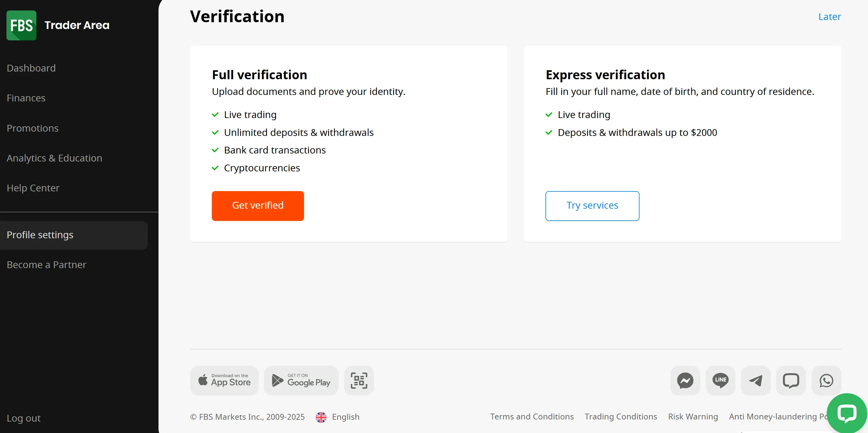Click Live trading under Express verification
The height and width of the screenshot is (433, 868).
coord(584,115)
